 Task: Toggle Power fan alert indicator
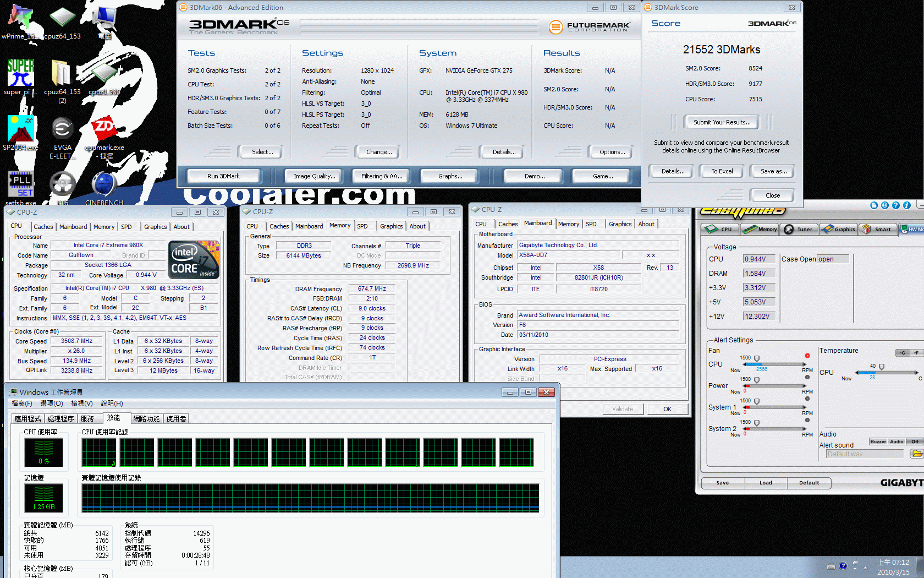pyautogui.click(x=807, y=377)
